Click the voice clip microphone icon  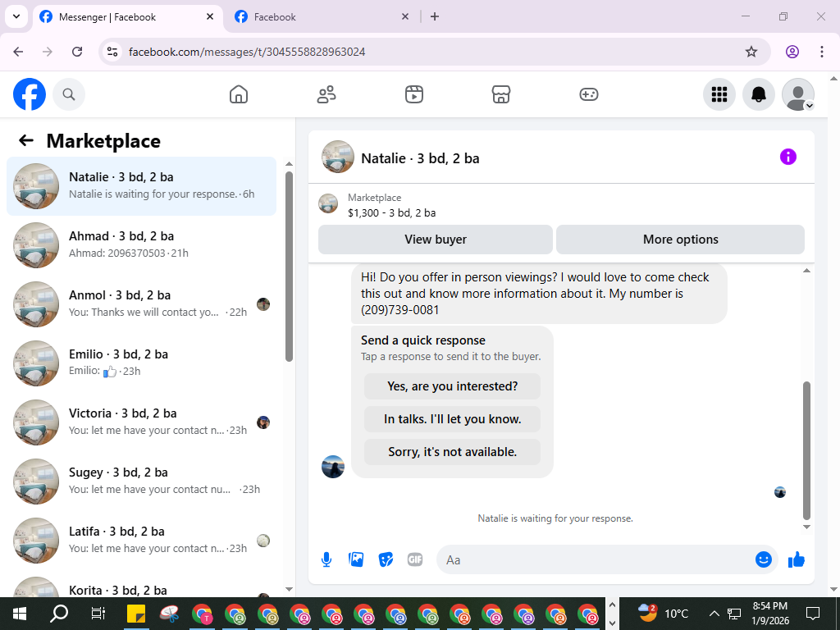tap(326, 559)
